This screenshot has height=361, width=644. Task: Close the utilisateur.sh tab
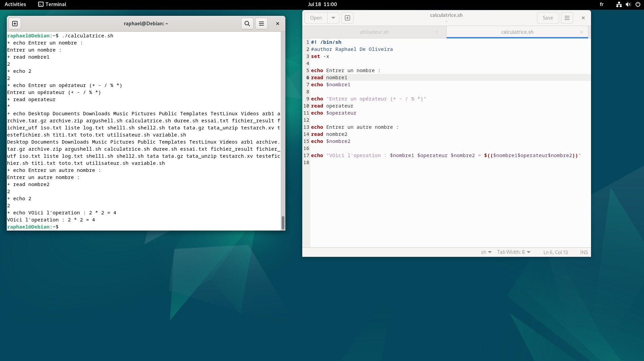click(x=437, y=32)
